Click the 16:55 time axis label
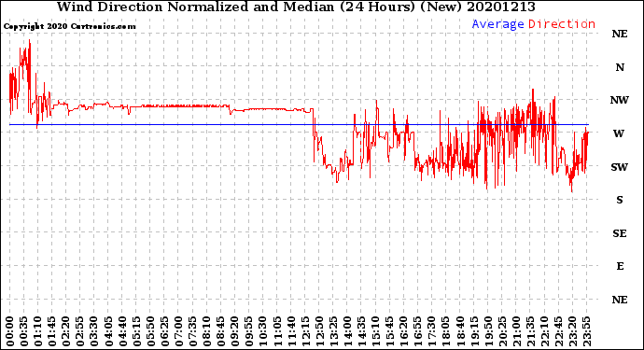The height and width of the screenshot is (350, 644). pyautogui.click(x=417, y=330)
